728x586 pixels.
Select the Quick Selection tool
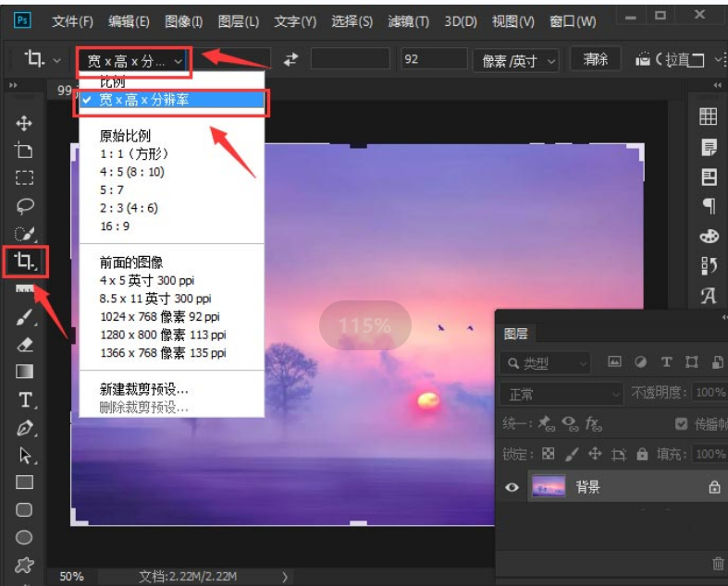[x=24, y=233]
